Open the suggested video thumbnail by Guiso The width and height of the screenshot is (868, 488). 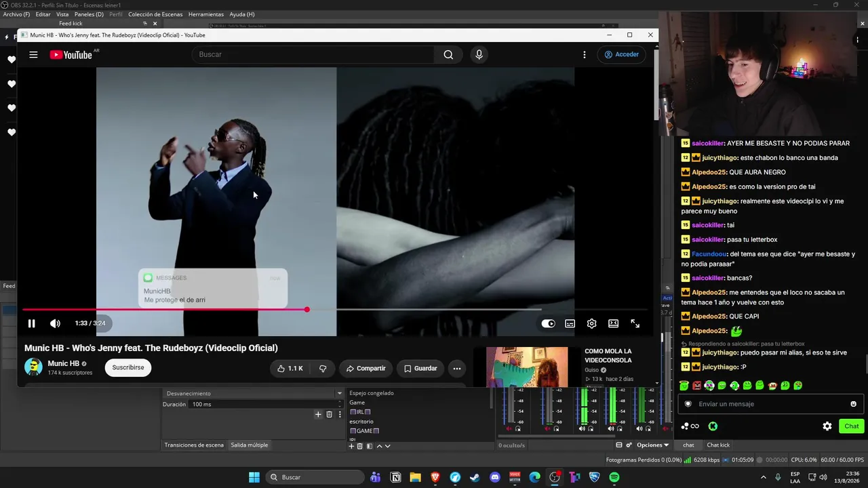point(527,367)
